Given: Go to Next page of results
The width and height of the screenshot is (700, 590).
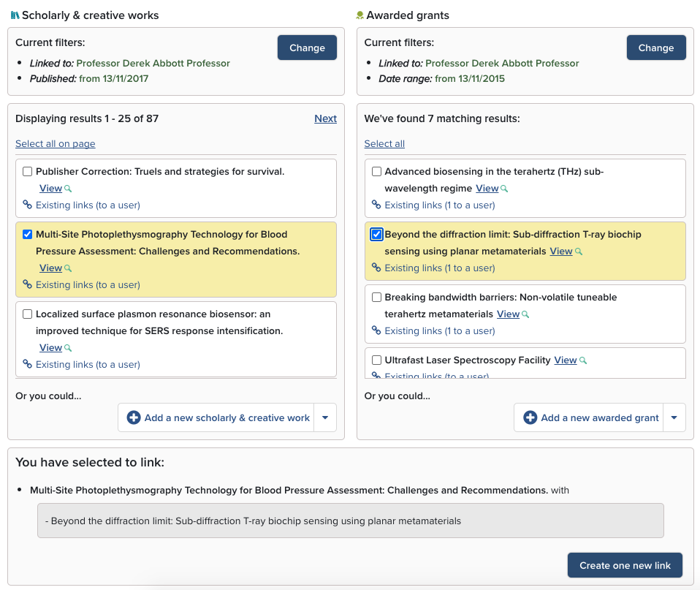Looking at the screenshot, I should [325, 118].
